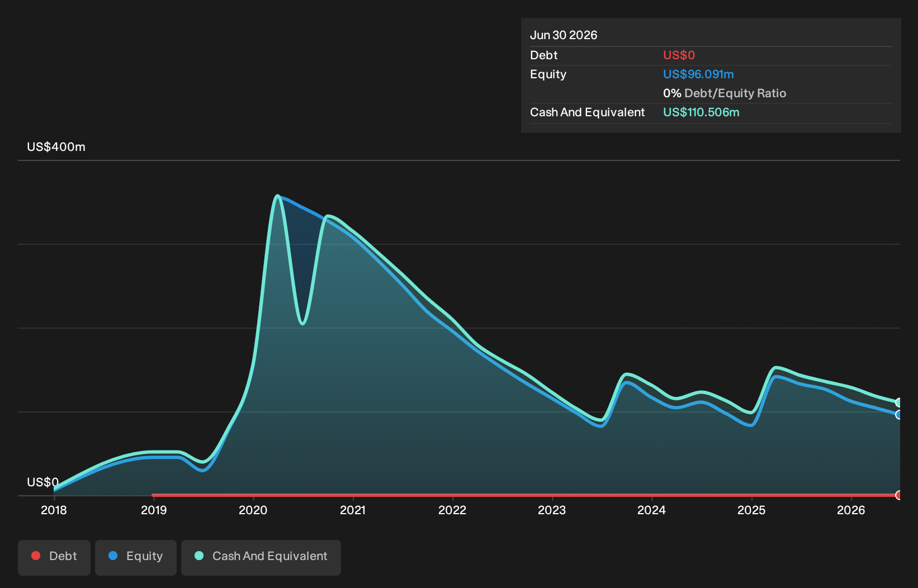Click the US$96.091m equity value
This screenshot has height=588, width=918.
(698, 74)
